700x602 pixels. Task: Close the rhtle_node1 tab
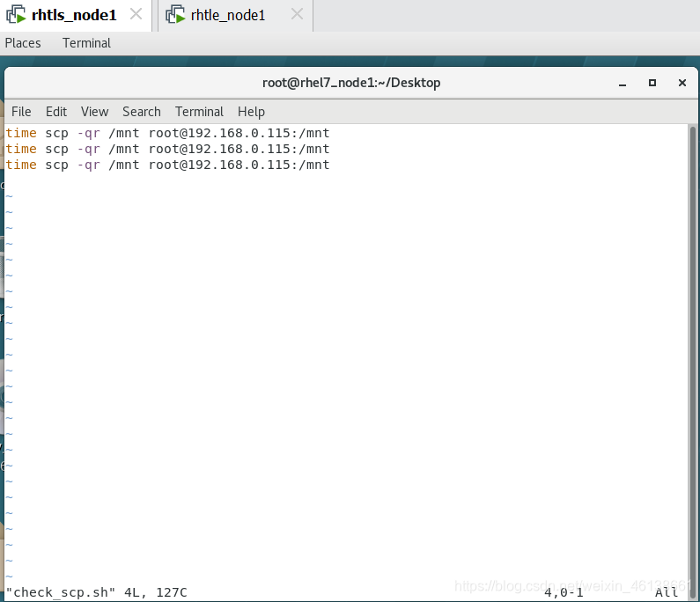pyautogui.click(x=297, y=14)
